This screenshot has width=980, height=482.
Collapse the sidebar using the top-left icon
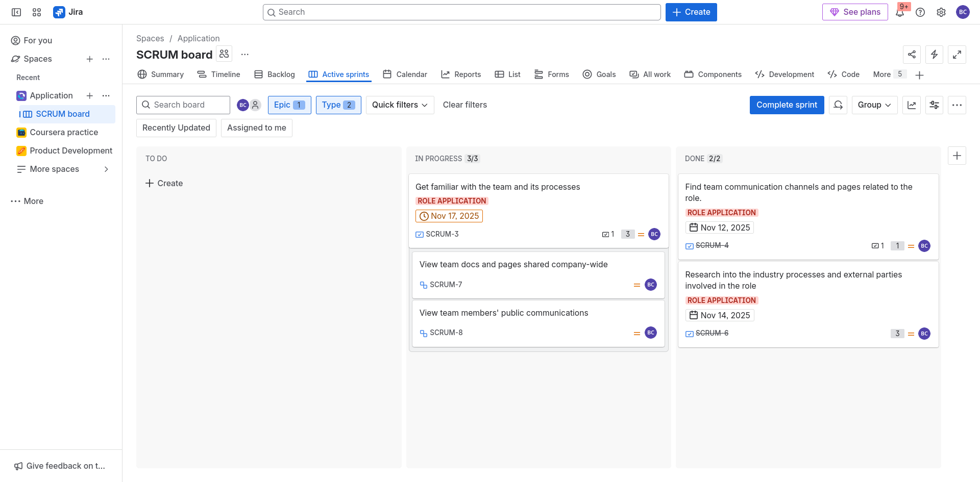click(16, 12)
